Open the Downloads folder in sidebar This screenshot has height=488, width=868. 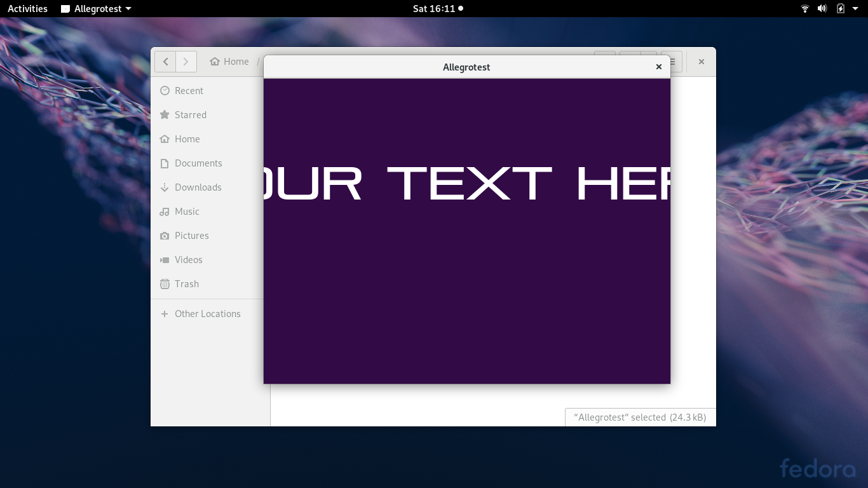click(x=198, y=187)
